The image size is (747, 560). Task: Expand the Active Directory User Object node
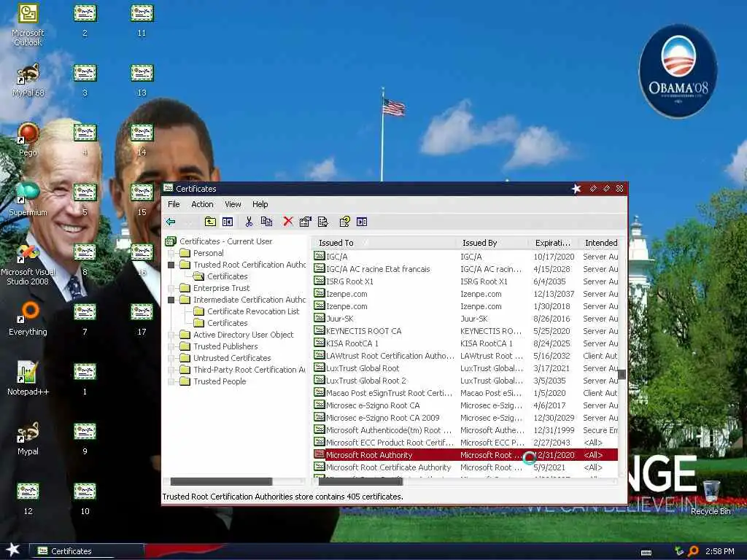[x=171, y=335]
